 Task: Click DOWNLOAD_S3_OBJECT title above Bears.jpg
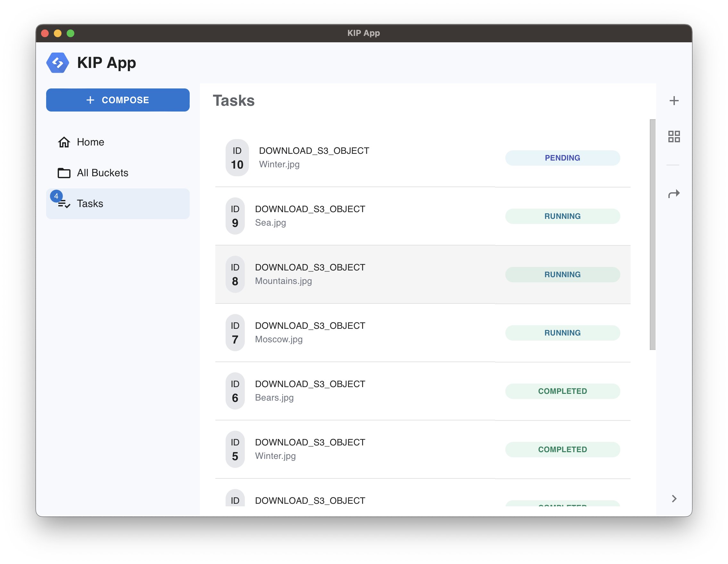(310, 384)
